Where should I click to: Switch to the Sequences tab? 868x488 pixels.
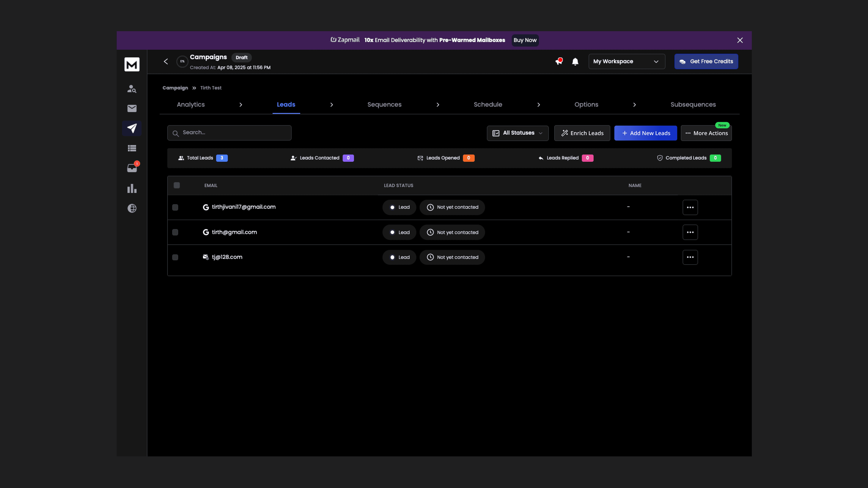(x=384, y=105)
